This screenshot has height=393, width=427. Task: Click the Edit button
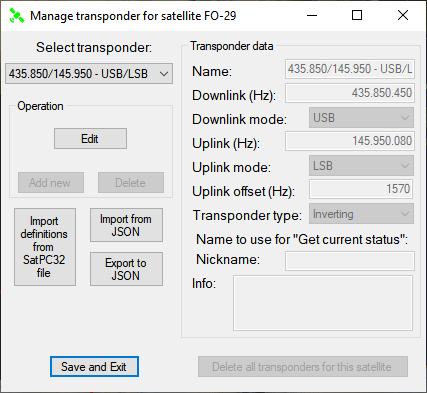pyautogui.click(x=90, y=139)
